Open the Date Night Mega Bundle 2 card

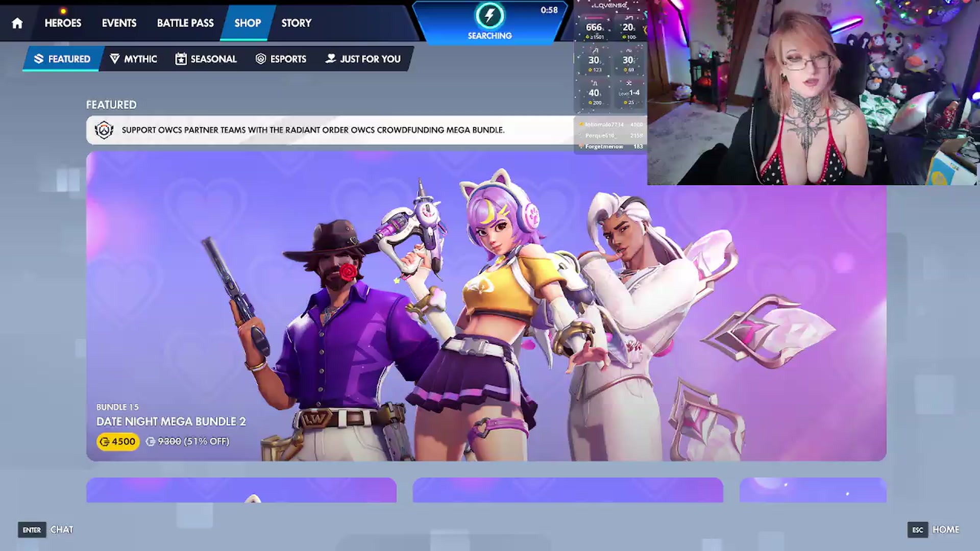tap(486, 306)
